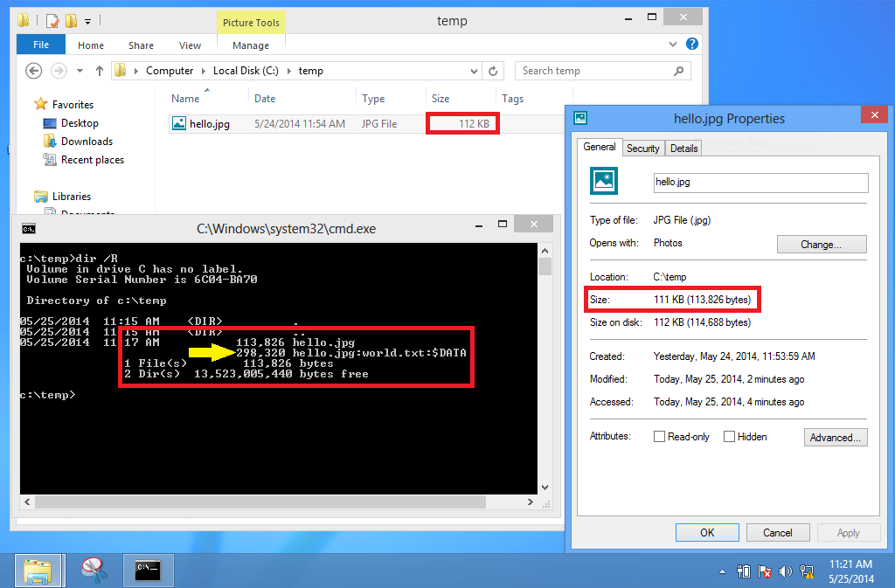Viewport: 895px width, 588px height.
Task: Click the Forward arrow in Explorer
Action: tap(59, 71)
